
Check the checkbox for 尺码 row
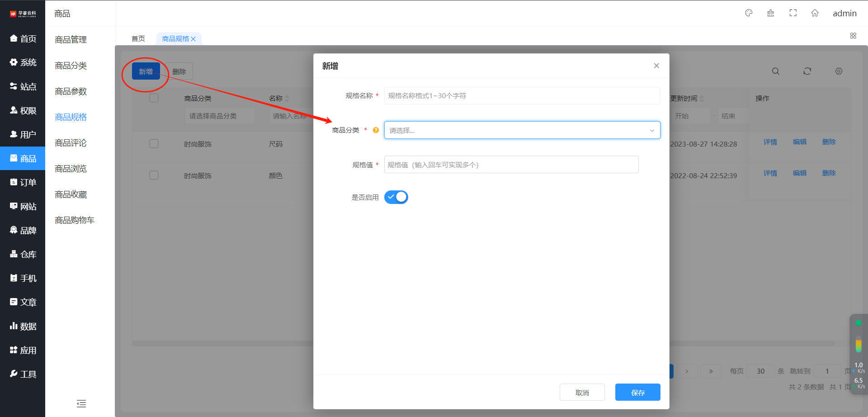(x=154, y=144)
